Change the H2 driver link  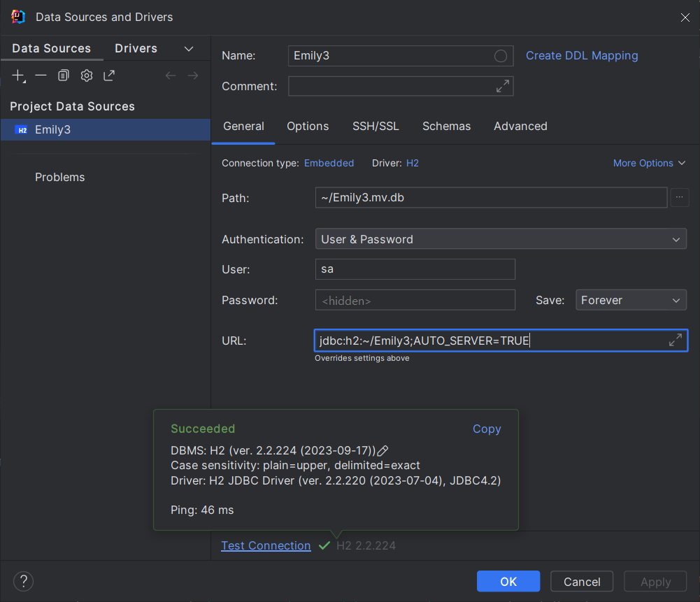pos(413,163)
